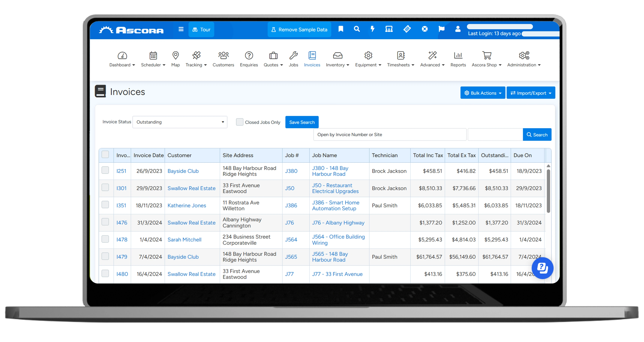Image resolution: width=644 pixels, height=342 pixels.
Task: Open the Ascora Shop menu label
Action: coord(487,65)
